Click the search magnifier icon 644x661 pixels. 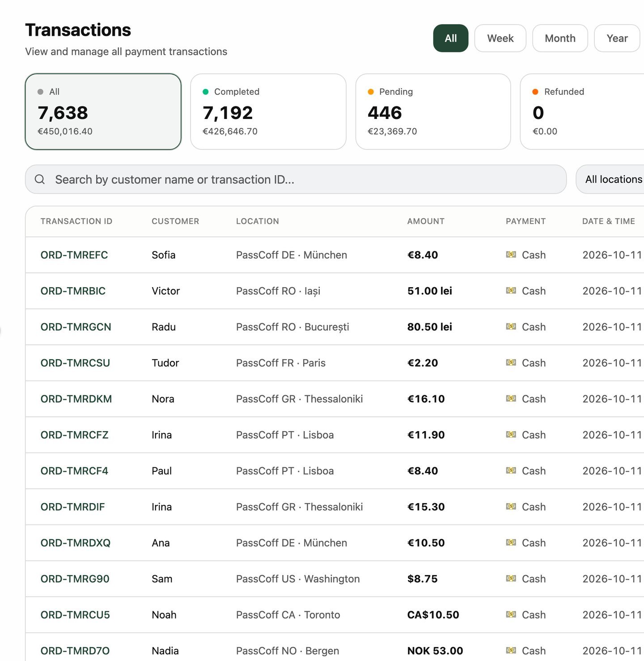click(40, 179)
